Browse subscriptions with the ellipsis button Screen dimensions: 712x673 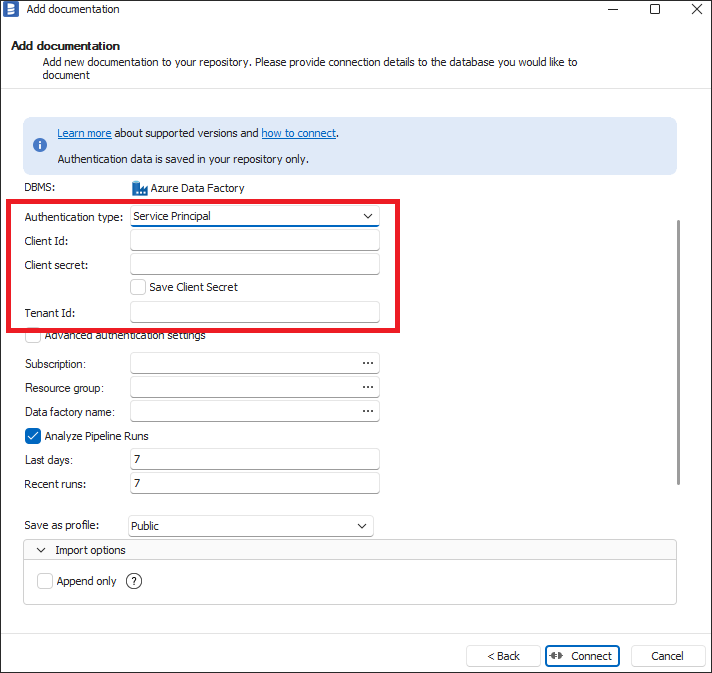coord(368,363)
